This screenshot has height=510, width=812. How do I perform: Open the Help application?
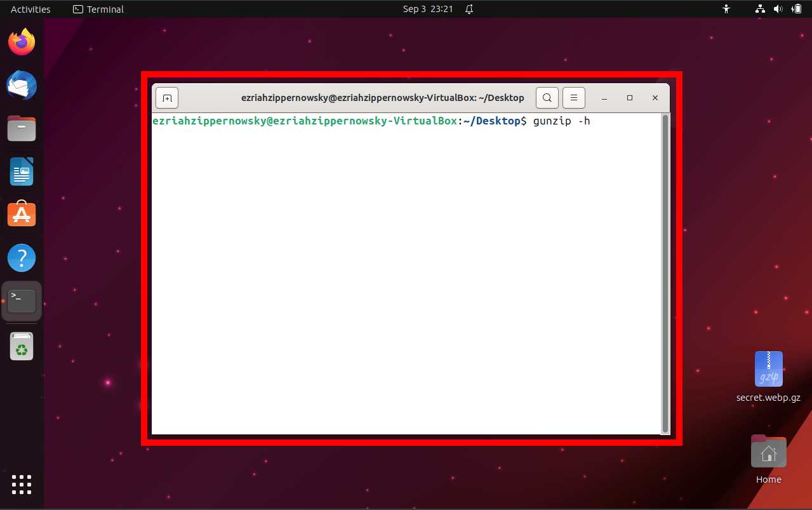[x=21, y=257]
